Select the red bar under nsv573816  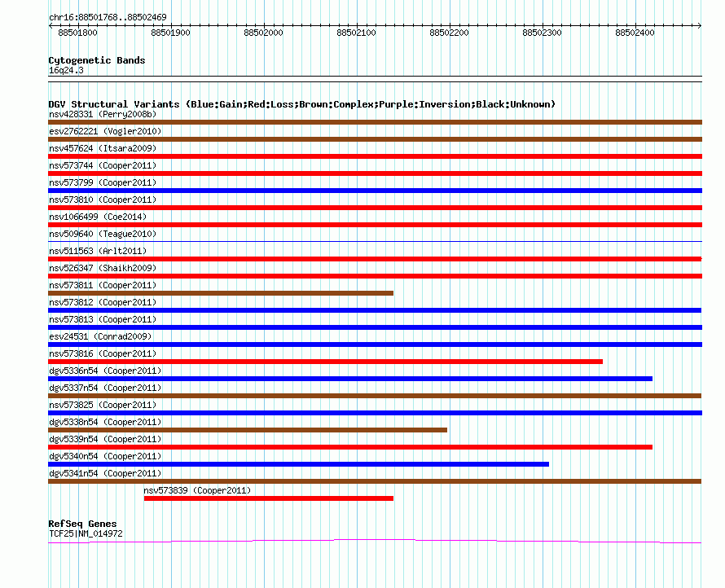click(326, 362)
